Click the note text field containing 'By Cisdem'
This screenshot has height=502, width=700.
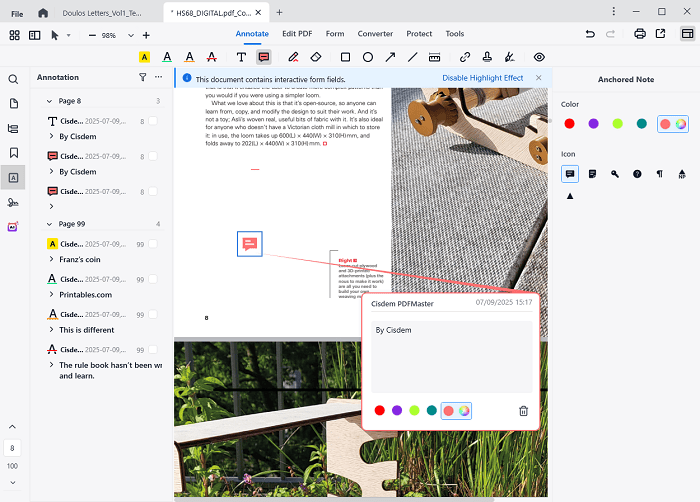click(450, 355)
